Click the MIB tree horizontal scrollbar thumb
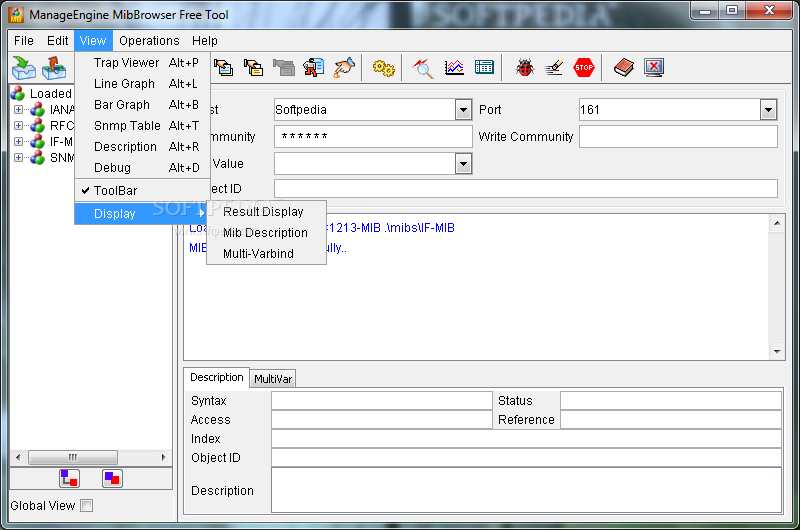800x530 pixels. (72, 457)
